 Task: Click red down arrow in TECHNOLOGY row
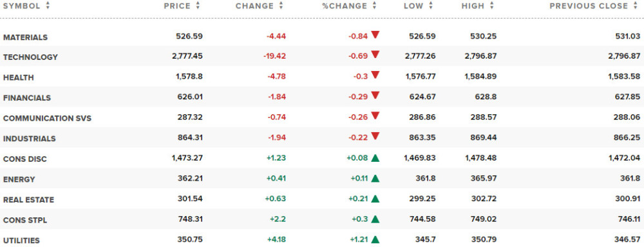tap(375, 55)
